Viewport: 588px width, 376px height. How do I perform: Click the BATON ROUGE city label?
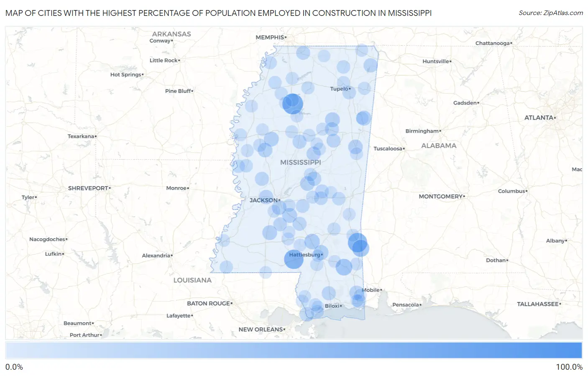tap(208, 303)
